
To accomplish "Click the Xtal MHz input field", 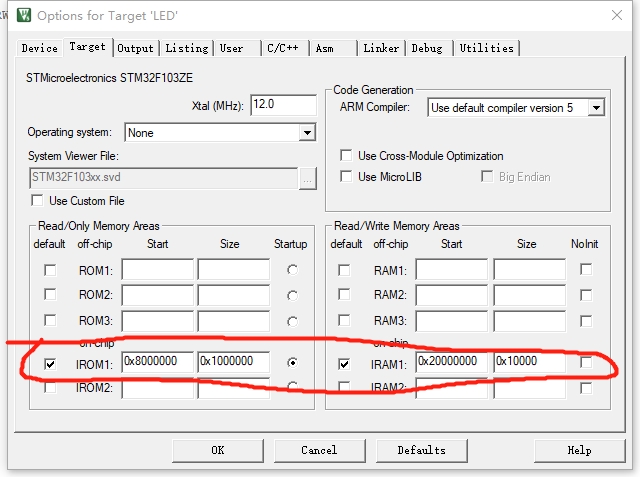I will point(283,105).
